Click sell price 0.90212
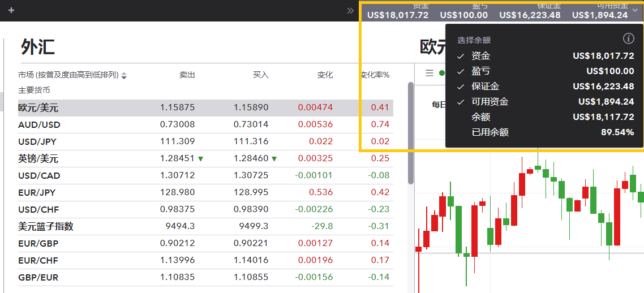This screenshot has width=644, height=293. pyautogui.click(x=178, y=243)
